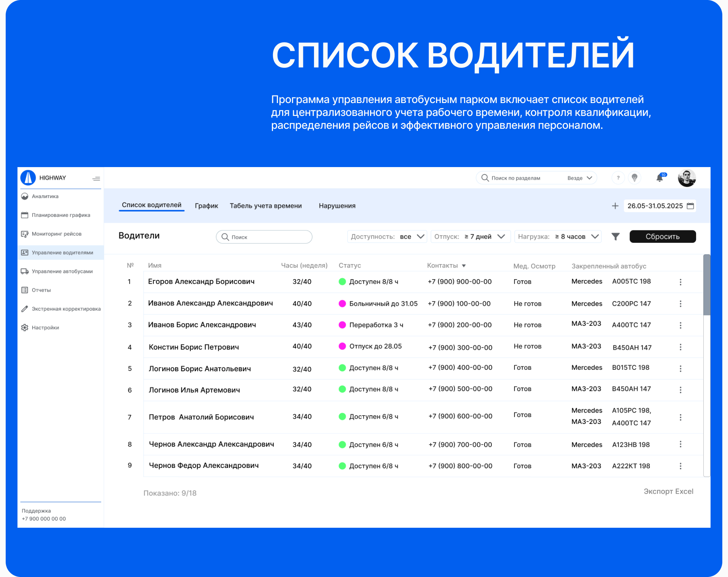The width and height of the screenshot is (728, 577).
Task: Click the lightbulb tips icon
Action: (x=634, y=178)
